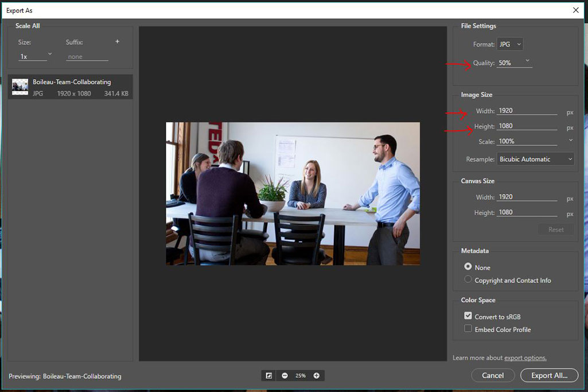Screen dimensions: 588x392
Task: Click the Canvas Size Height field
Action: pos(527,212)
